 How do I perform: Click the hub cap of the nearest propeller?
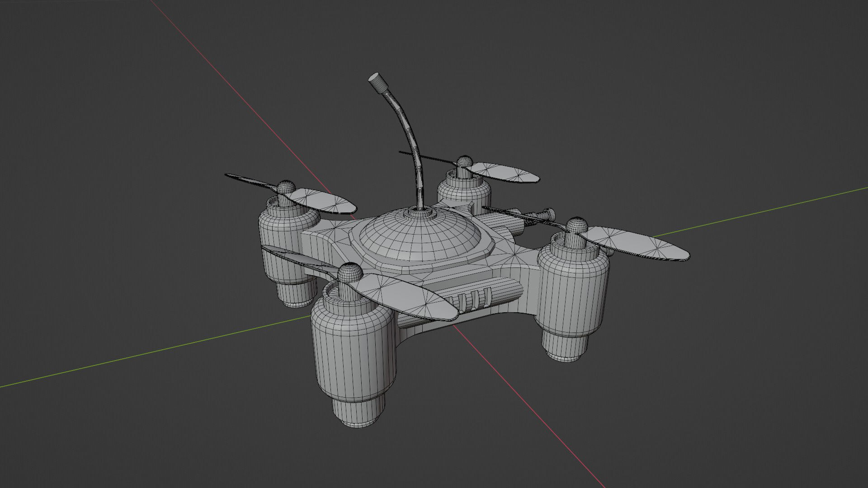coord(350,273)
